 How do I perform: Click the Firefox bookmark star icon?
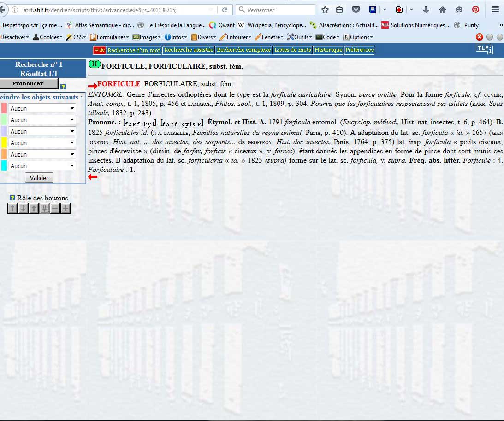click(325, 10)
